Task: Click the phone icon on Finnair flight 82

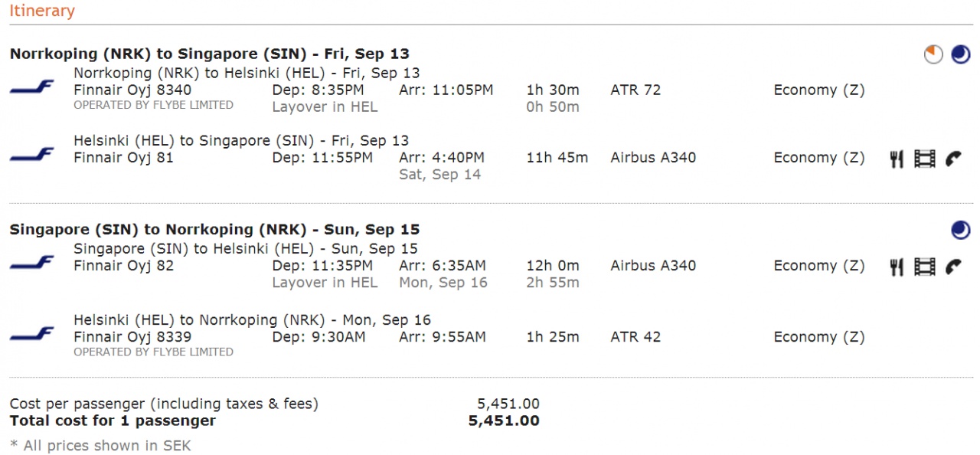Action: [953, 267]
